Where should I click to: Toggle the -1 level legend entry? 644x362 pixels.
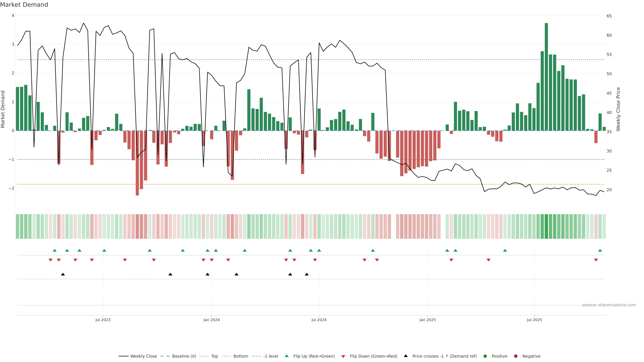(x=271, y=356)
